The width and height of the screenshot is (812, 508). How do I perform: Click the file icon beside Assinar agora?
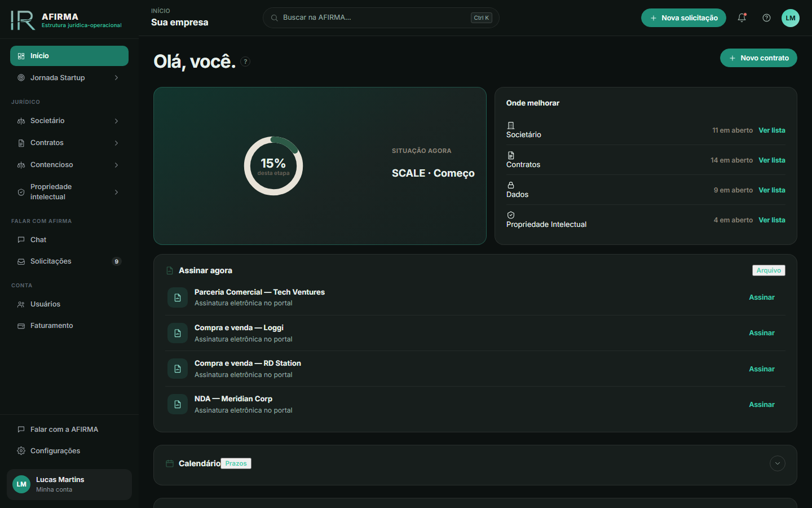pyautogui.click(x=170, y=271)
